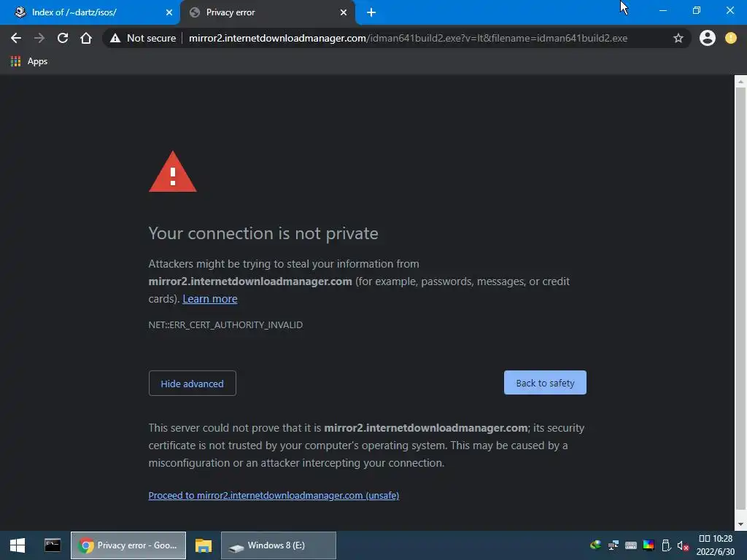Click the Hide advanced button
The image size is (747, 560).
193,384
